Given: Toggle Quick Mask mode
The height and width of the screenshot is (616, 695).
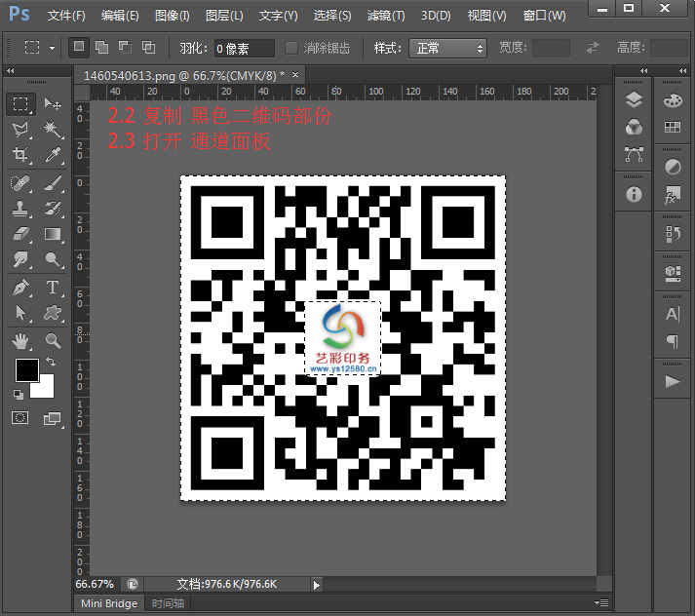Looking at the screenshot, I should (x=20, y=418).
